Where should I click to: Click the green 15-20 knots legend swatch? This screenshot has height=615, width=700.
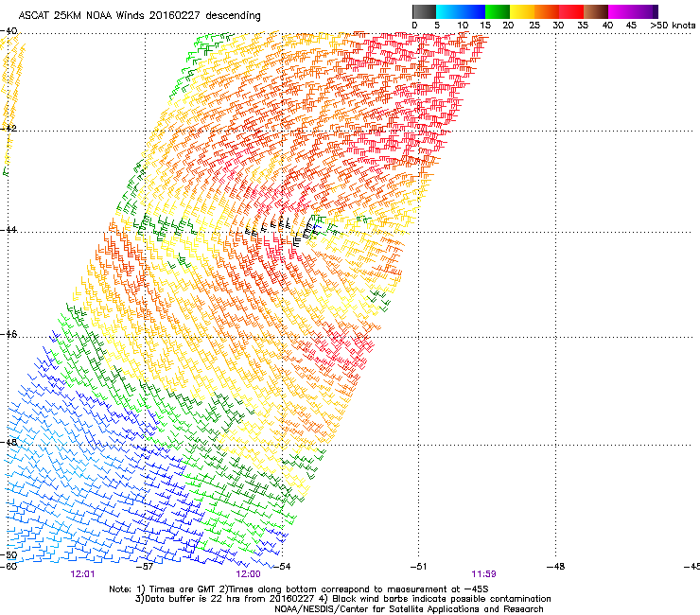[x=498, y=11]
